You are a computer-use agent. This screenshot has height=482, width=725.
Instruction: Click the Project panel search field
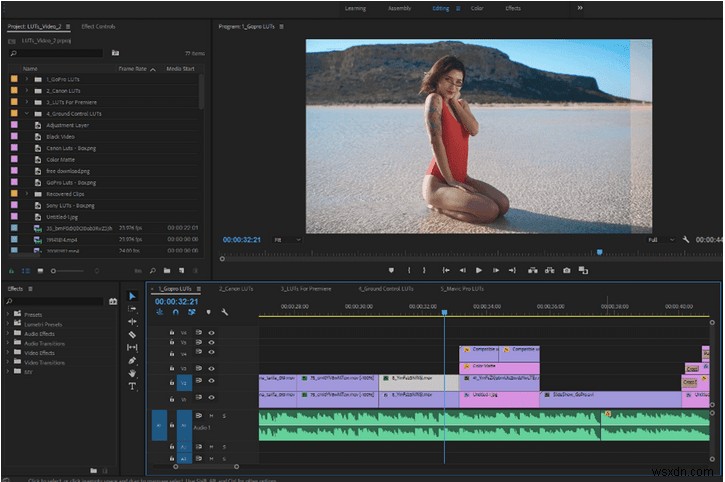pyautogui.click(x=56, y=52)
